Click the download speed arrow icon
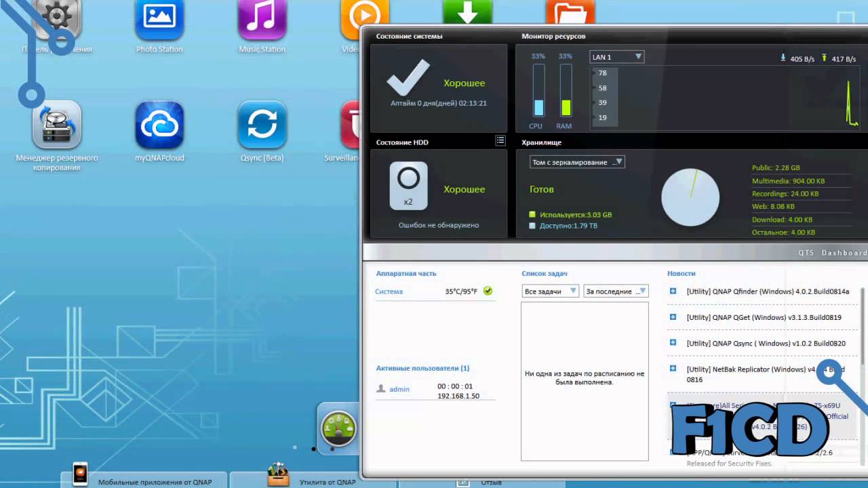 pyautogui.click(x=783, y=58)
